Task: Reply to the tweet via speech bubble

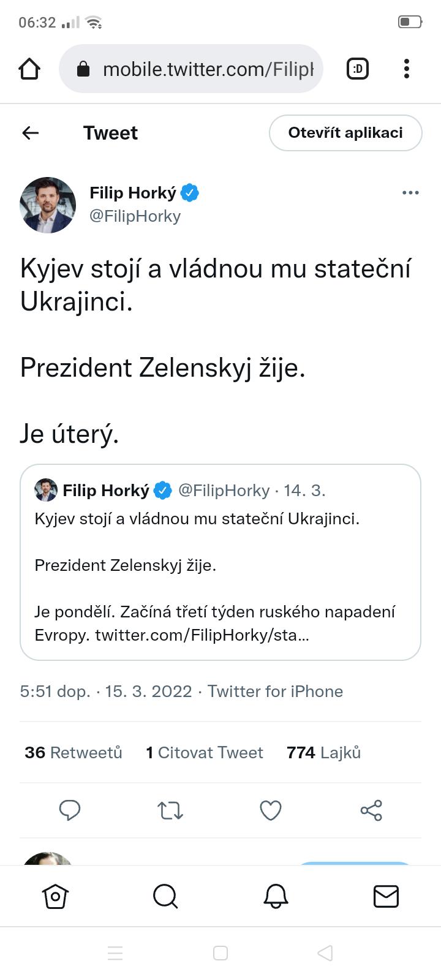Action: pyautogui.click(x=70, y=810)
